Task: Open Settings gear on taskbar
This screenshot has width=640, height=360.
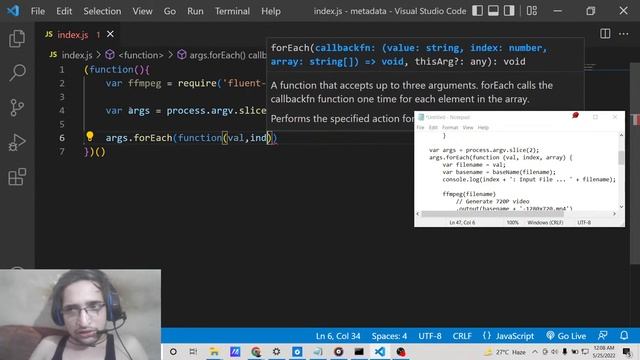Action: point(276,351)
